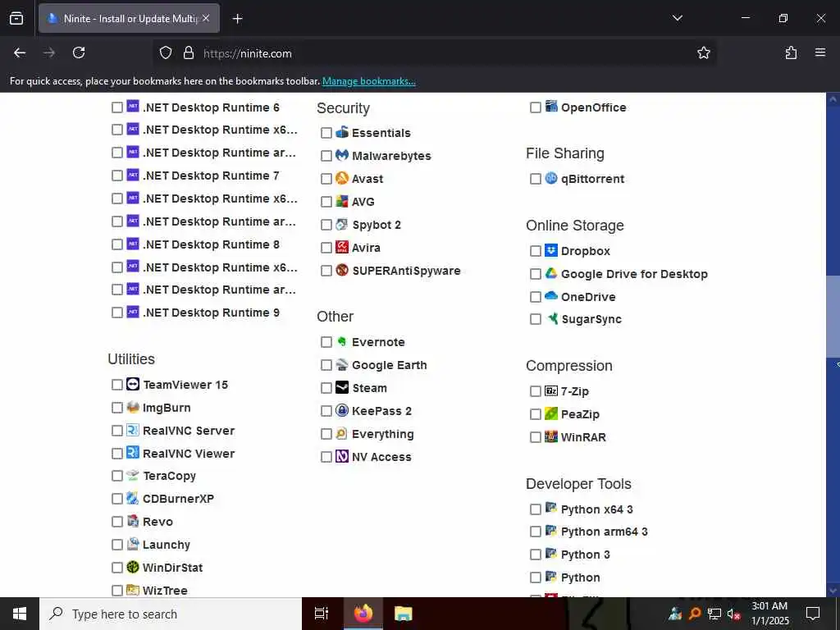Click the .NET Desktop Runtime 8 label
Screen dimensions: 840x630
(211, 244)
